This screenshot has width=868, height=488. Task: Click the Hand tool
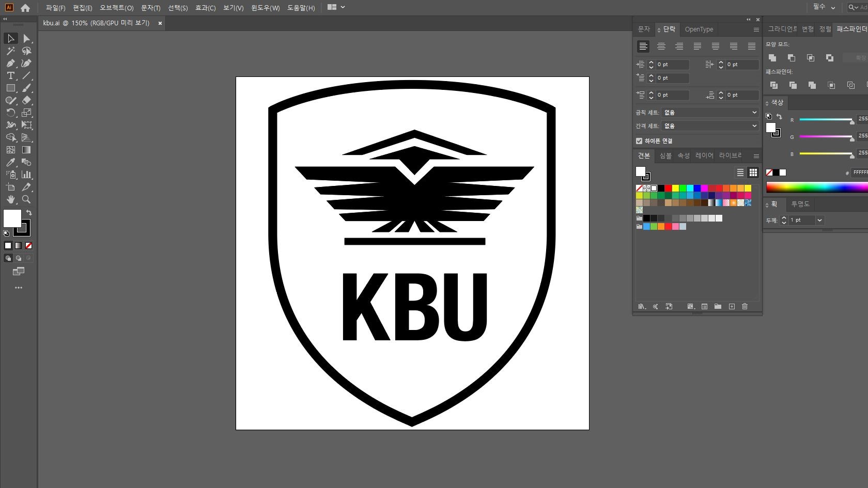point(10,199)
